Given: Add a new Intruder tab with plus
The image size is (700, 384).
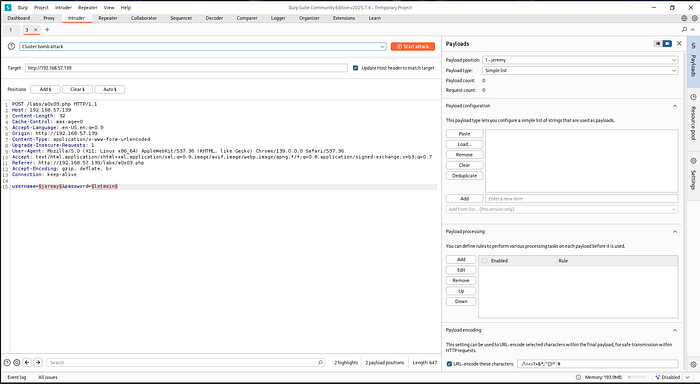Looking at the screenshot, I should click(x=47, y=29).
